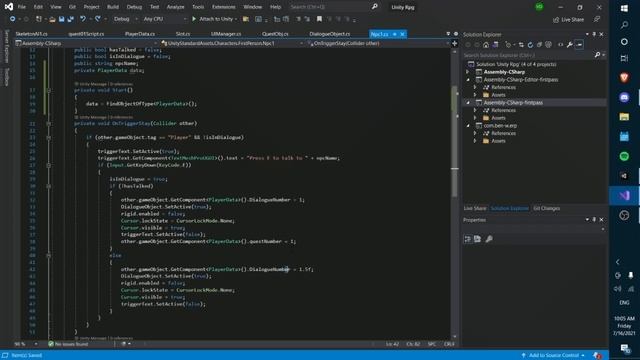Click the Show All Files icon
The height and width of the screenshot is (360, 640).
[x=548, y=44]
